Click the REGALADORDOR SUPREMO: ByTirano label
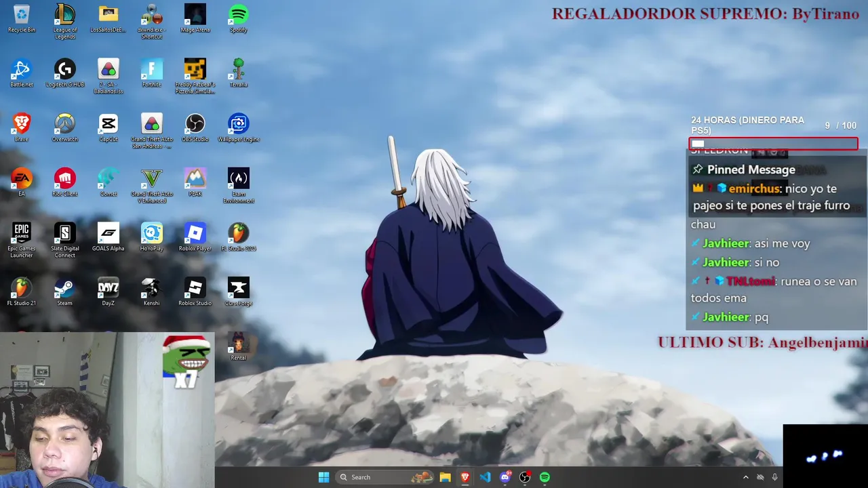 [705, 14]
